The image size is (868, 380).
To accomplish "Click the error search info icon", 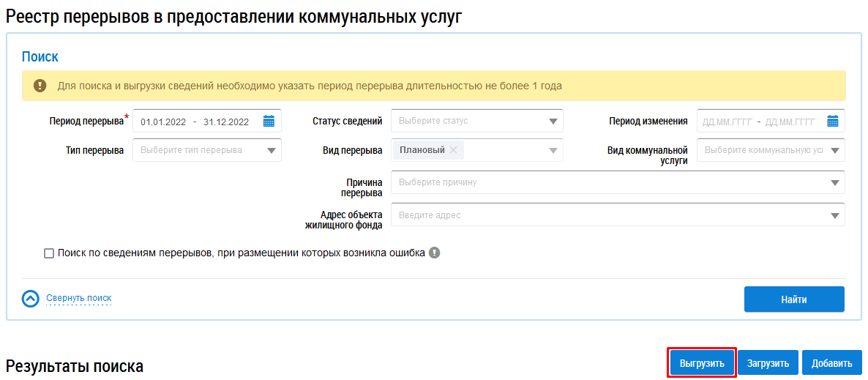I will 435,253.
